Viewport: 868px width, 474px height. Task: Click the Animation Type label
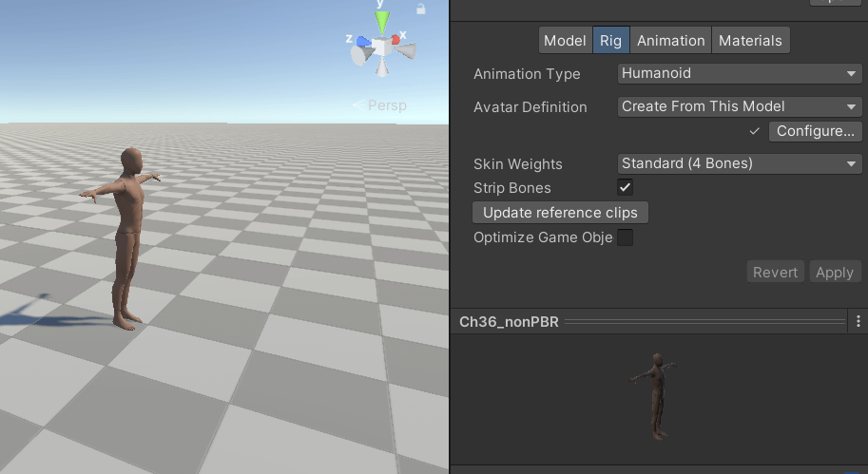coord(527,73)
